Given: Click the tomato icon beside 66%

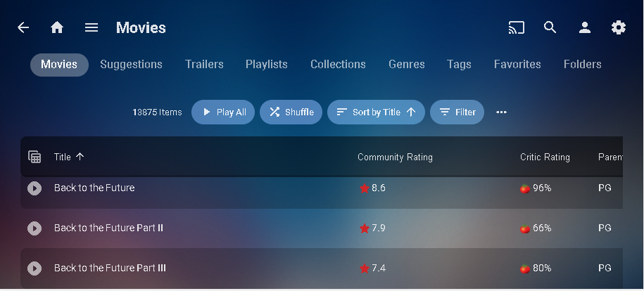Looking at the screenshot, I should [x=525, y=228].
